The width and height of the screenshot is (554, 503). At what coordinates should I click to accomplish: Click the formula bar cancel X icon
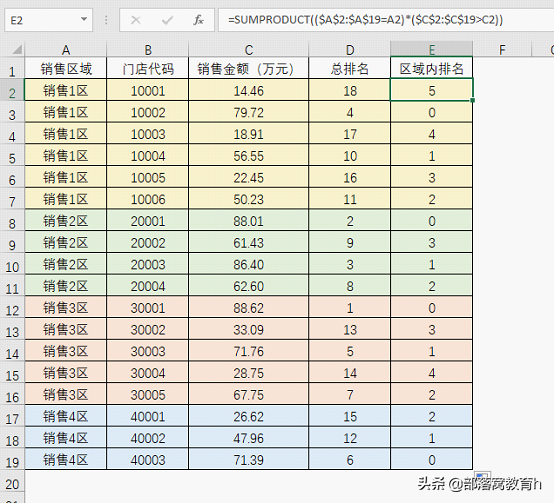point(136,20)
